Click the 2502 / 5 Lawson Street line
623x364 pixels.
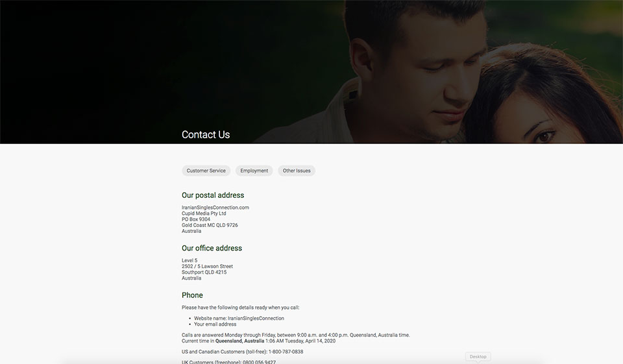point(207,267)
